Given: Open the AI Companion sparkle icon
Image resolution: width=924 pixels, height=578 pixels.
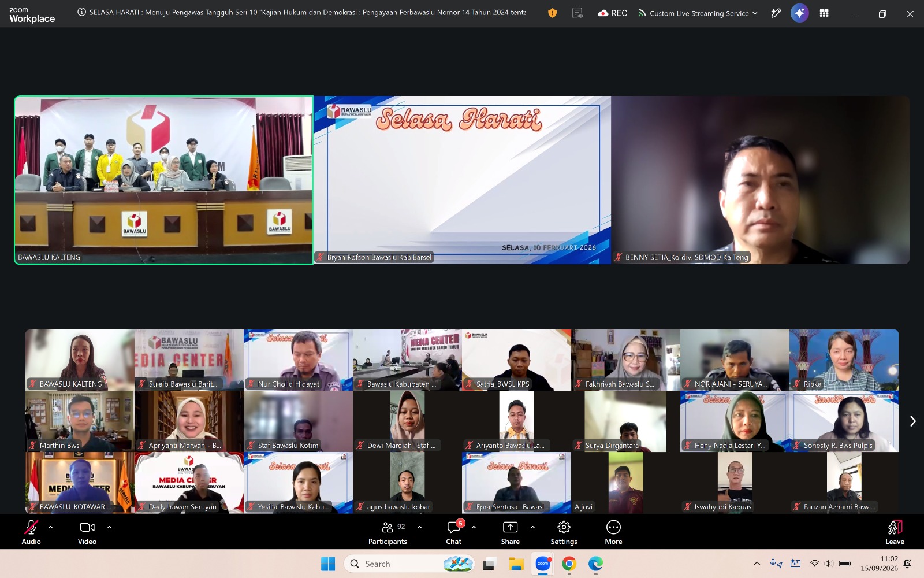Looking at the screenshot, I should point(800,13).
